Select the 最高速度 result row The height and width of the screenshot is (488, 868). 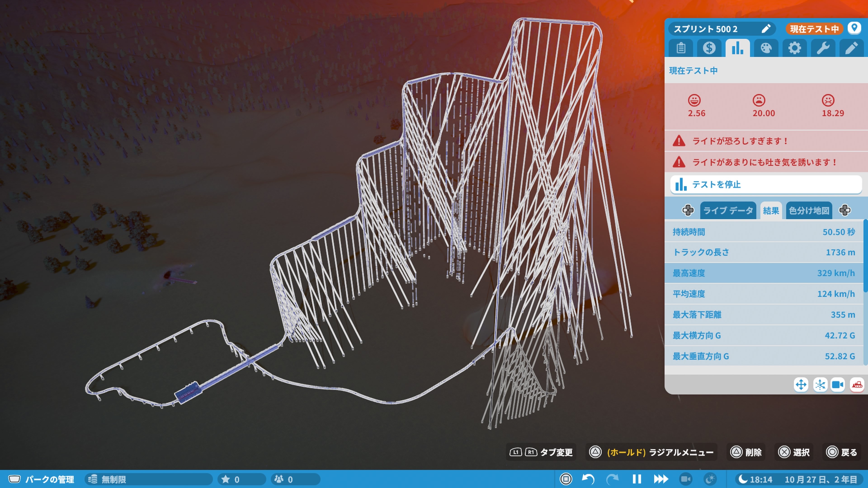pyautogui.click(x=763, y=273)
